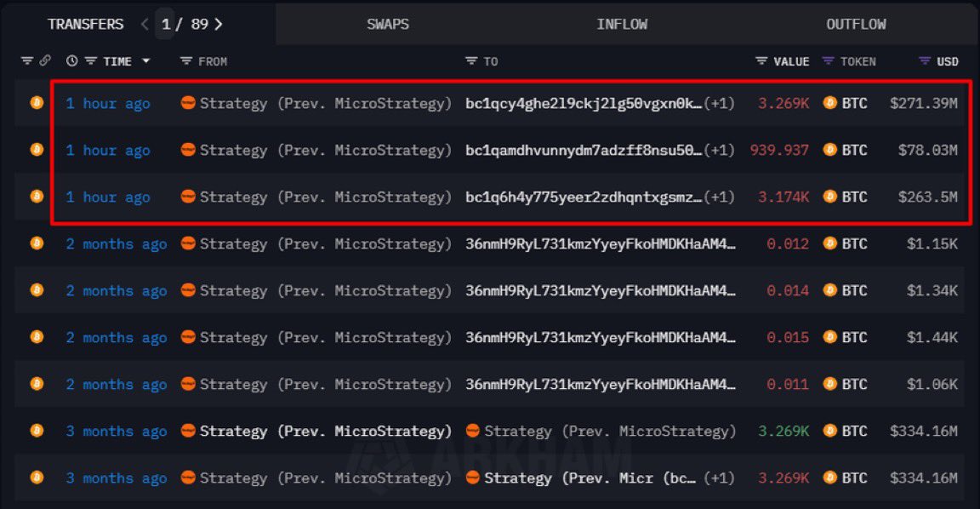Open address bc1qcy4ghe2l9ckj2lg50vgxn0k
Viewport: 980px width, 509px height.
584,104
